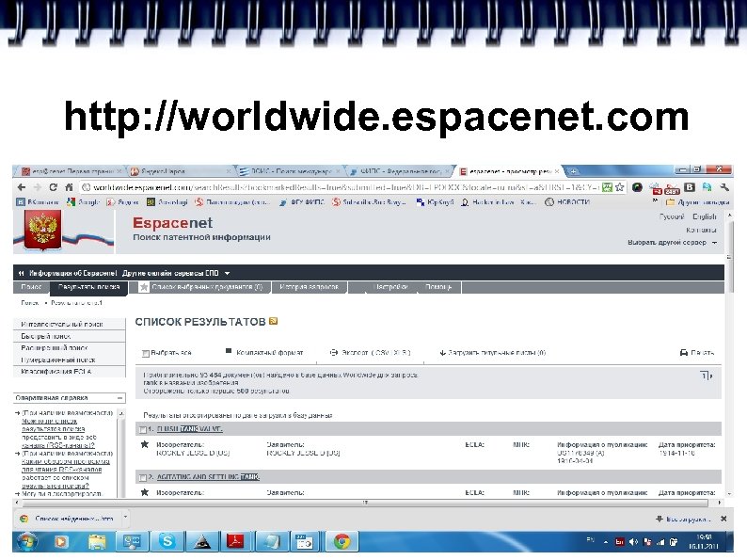
Task: Bookmark this page with the star icon
Action: point(619,187)
